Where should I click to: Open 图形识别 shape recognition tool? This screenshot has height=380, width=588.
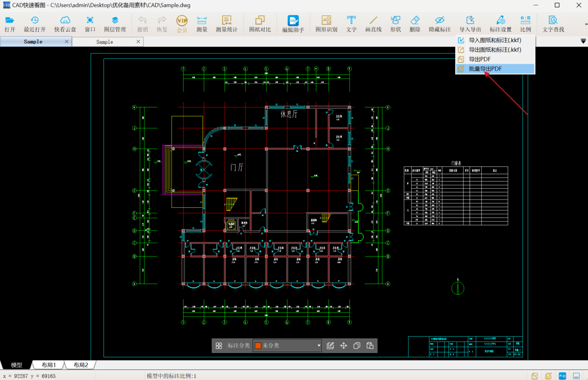click(x=326, y=24)
